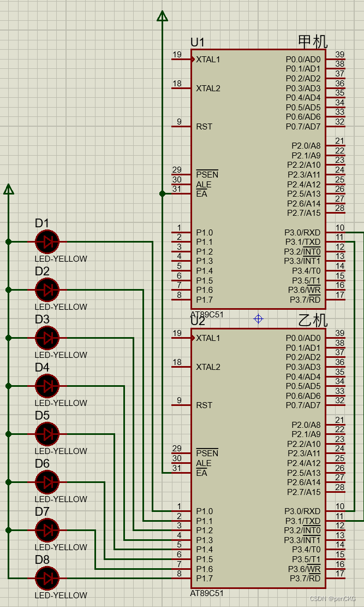
Task: Select the D8 yellow LED symbol
Action: tap(47, 578)
